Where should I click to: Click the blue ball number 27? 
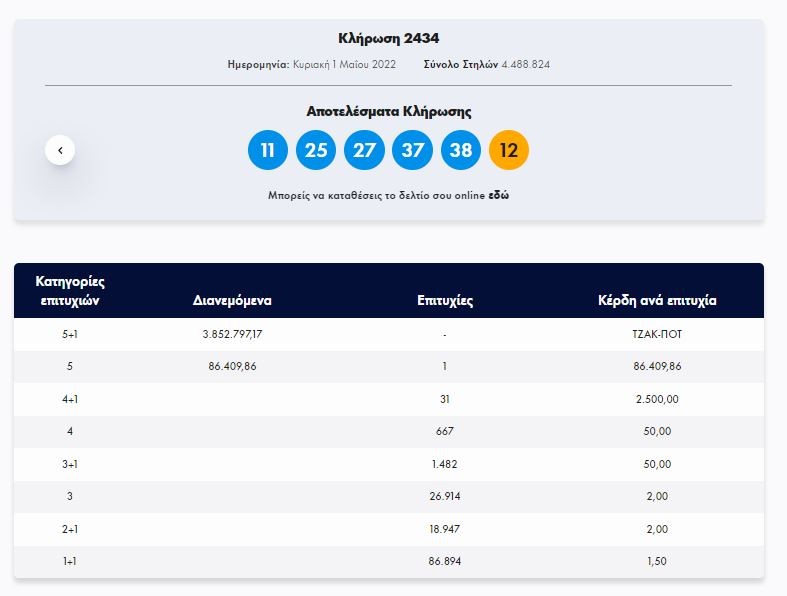(x=364, y=150)
